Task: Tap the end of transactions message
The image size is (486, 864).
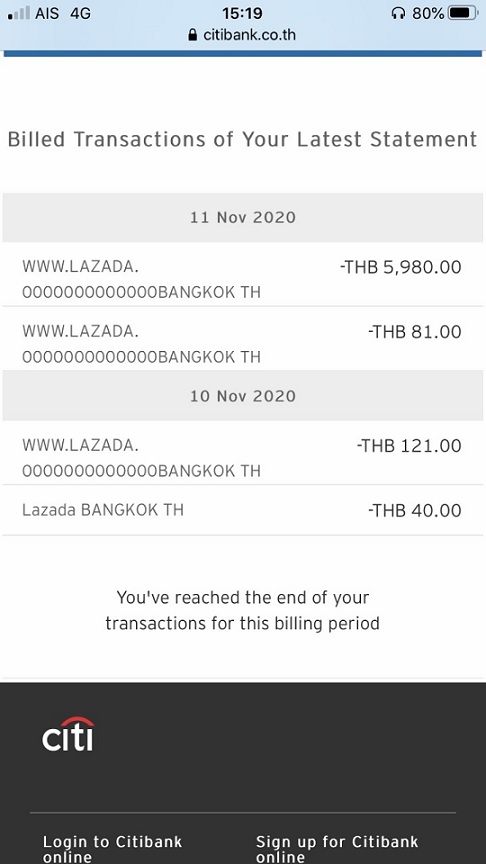Action: pos(242,611)
